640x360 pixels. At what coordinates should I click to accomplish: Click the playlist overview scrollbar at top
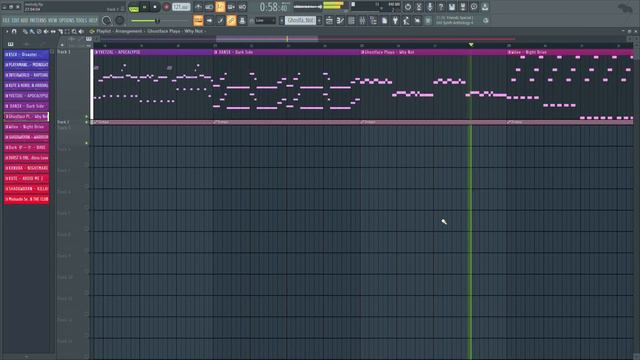[267, 39]
